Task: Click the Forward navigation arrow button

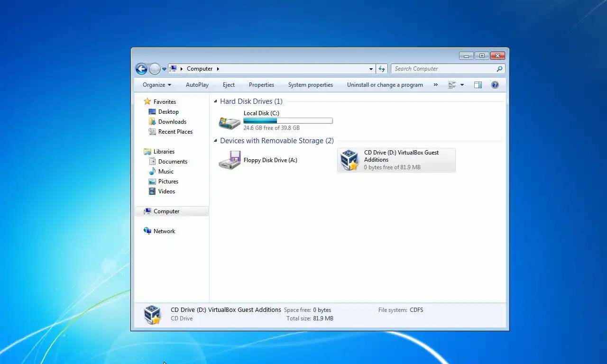Action: click(x=155, y=69)
